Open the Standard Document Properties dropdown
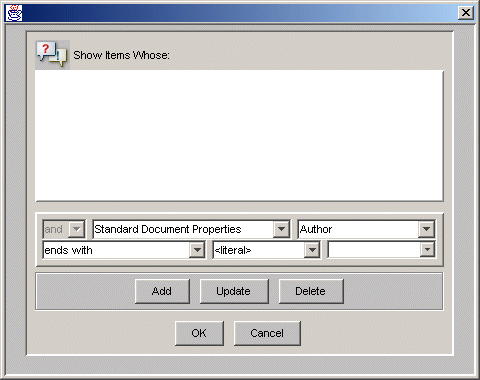Viewport: 480px width, 380px height. pyautogui.click(x=281, y=229)
